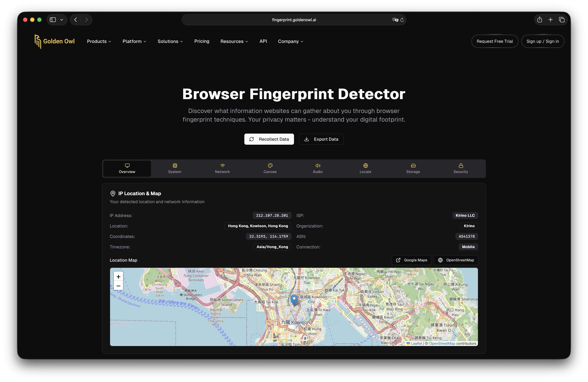The width and height of the screenshot is (588, 382).
Task: Expand the Solutions dropdown menu
Action: point(170,41)
